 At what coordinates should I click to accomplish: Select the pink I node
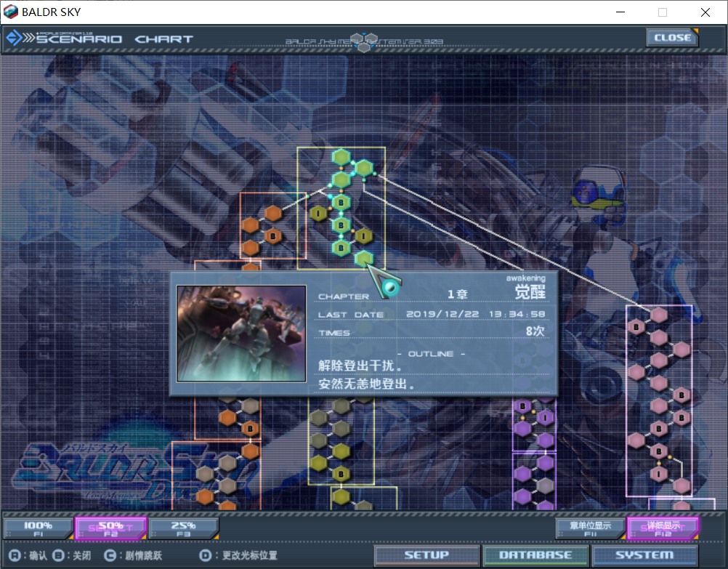point(659,475)
